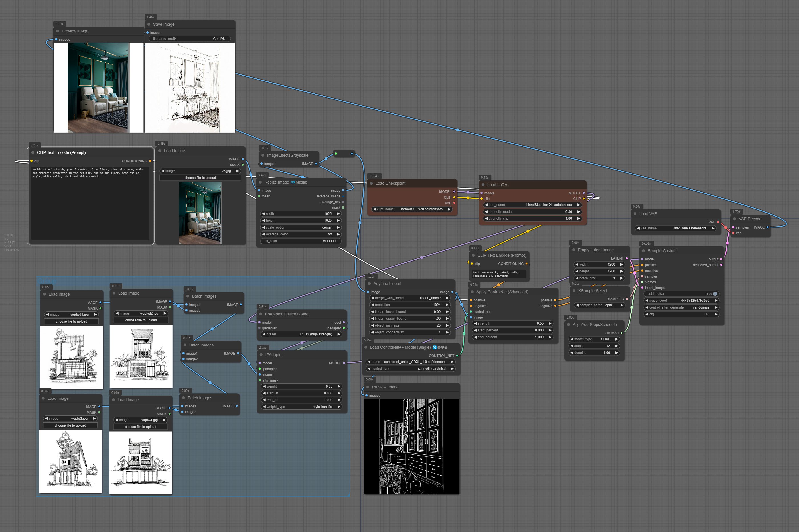Open the ckpt_name netaArtXL_v20 dropdown
The image size is (799, 532).
(x=412, y=209)
